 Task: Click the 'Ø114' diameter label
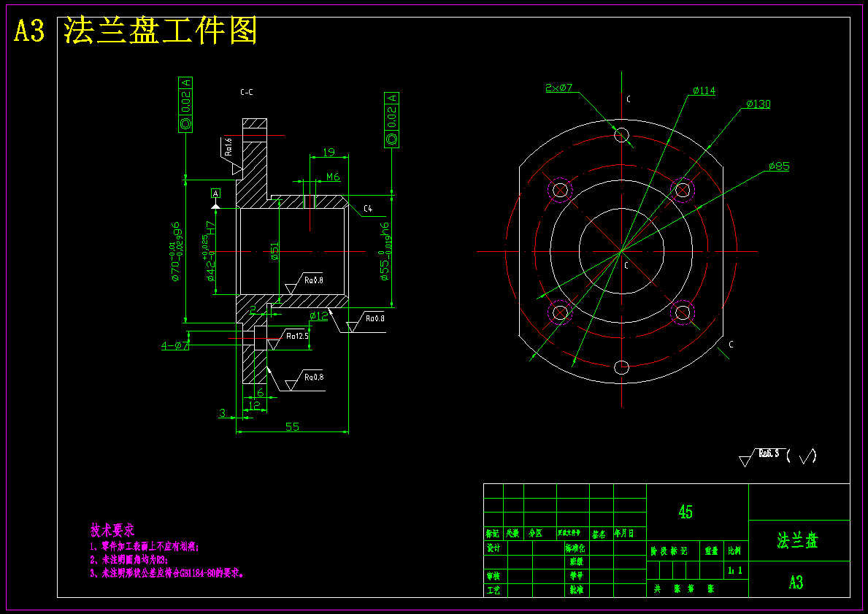pyautogui.click(x=704, y=91)
